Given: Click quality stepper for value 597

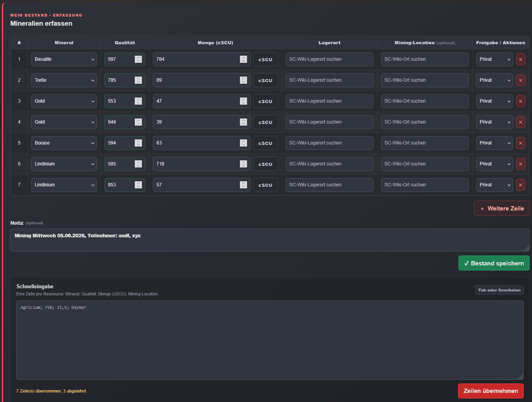Looking at the screenshot, I should pyautogui.click(x=138, y=59).
